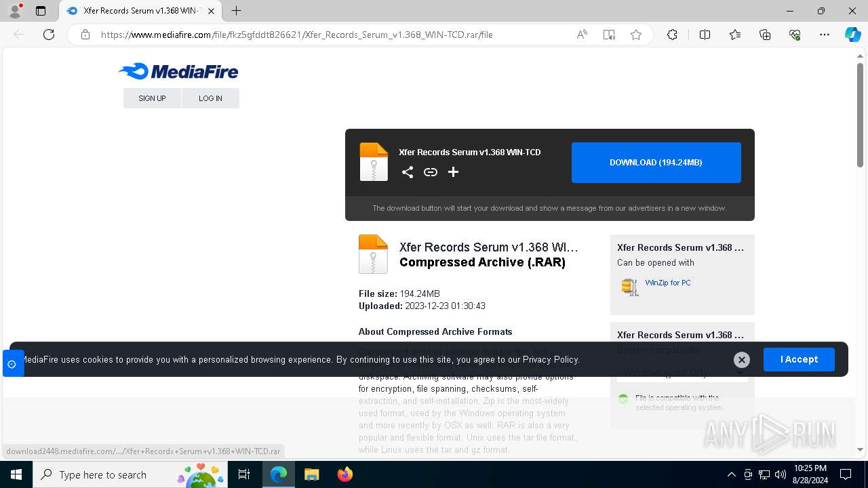Launch Firefox from taskbar

coord(345,474)
